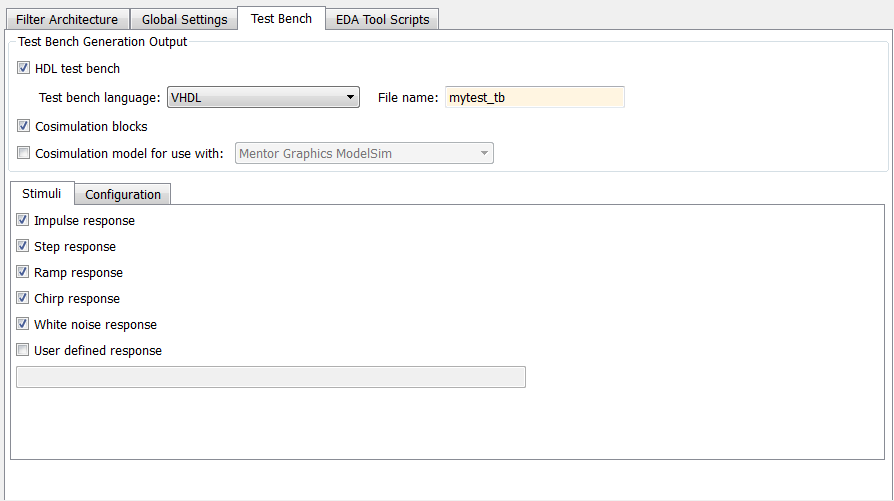Select the Test Bench tab

pos(281,19)
